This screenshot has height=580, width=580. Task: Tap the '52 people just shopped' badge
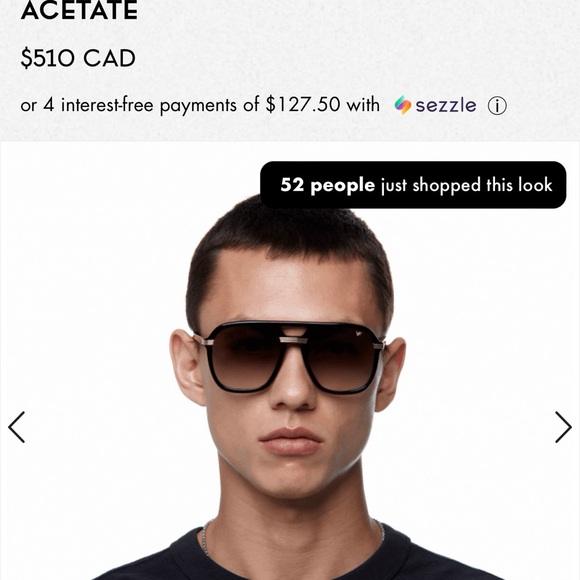pos(413,185)
